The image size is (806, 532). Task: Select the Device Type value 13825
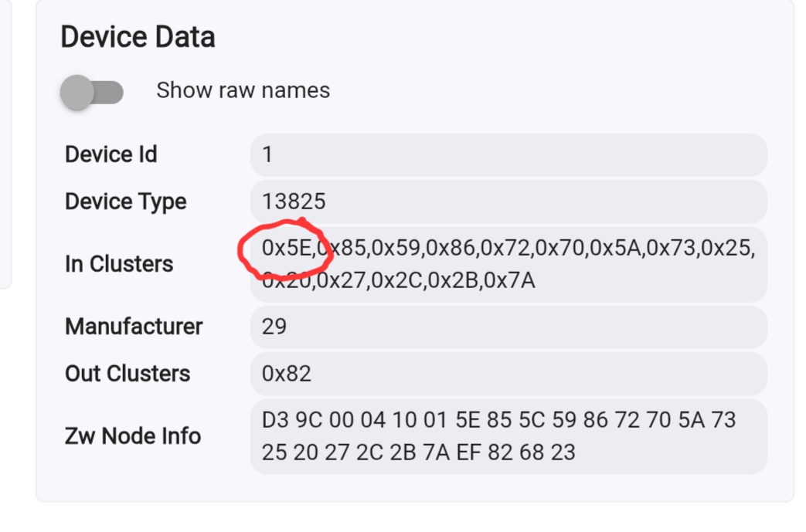tap(294, 202)
